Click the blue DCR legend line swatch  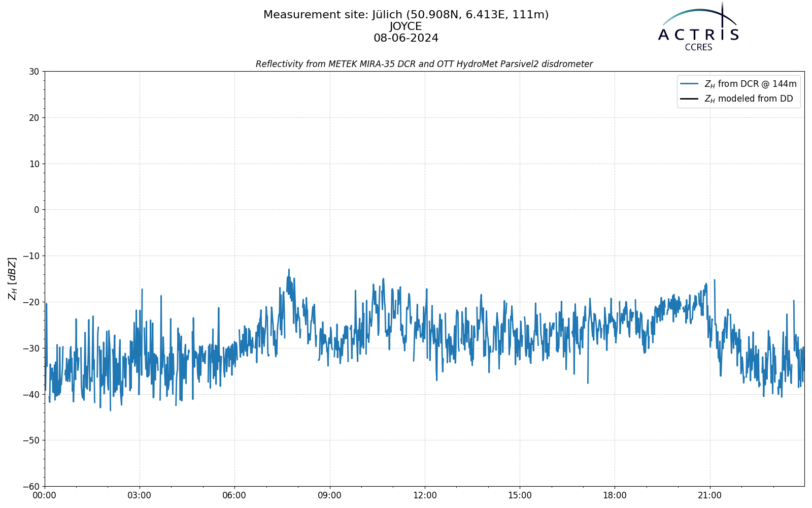(x=689, y=84)
